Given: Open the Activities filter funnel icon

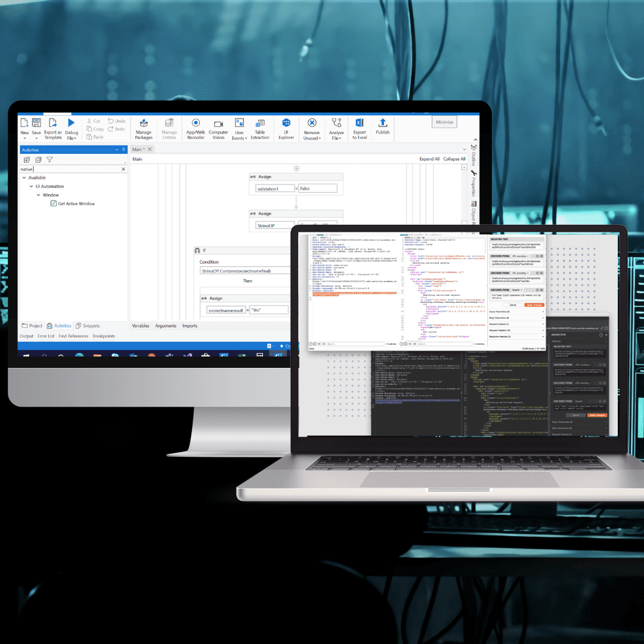Looking at the screenshot, I should pos(49,160).
